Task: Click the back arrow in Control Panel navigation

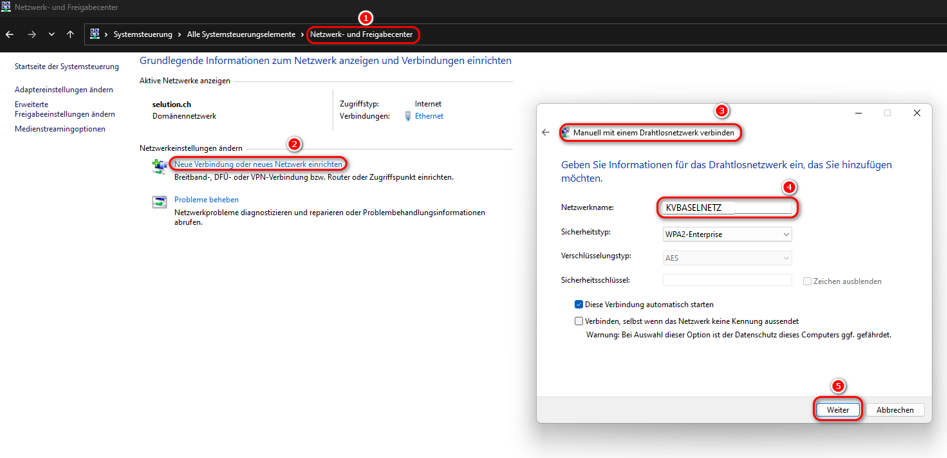Action: (x=10, y=34)
